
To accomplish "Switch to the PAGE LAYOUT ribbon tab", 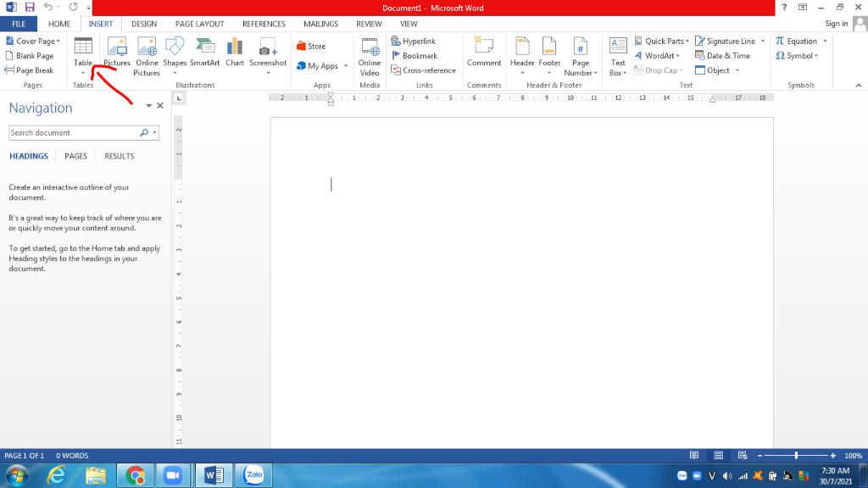I will click(199, 24).
